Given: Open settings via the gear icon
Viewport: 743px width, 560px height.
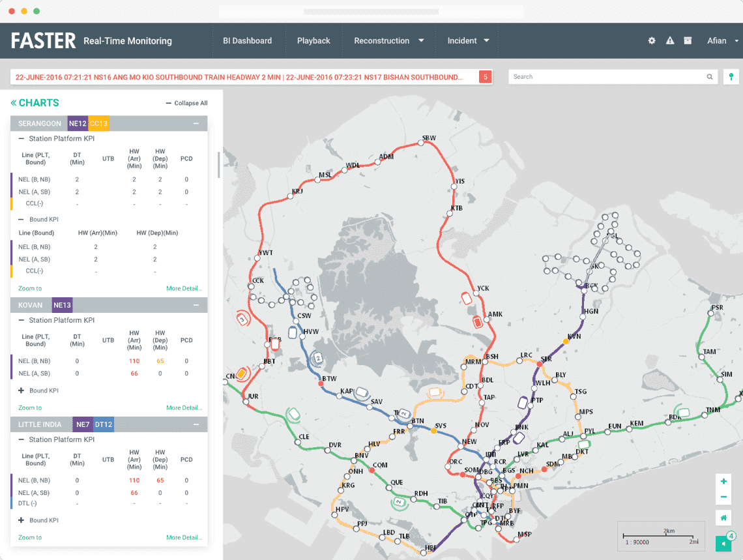Looking at the screenshot, I should 651,40.
